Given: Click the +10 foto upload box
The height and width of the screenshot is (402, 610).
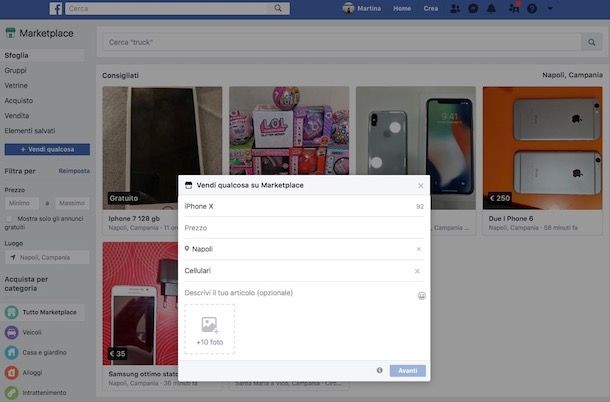Looking at the screenshot, I should click(210, 329).
